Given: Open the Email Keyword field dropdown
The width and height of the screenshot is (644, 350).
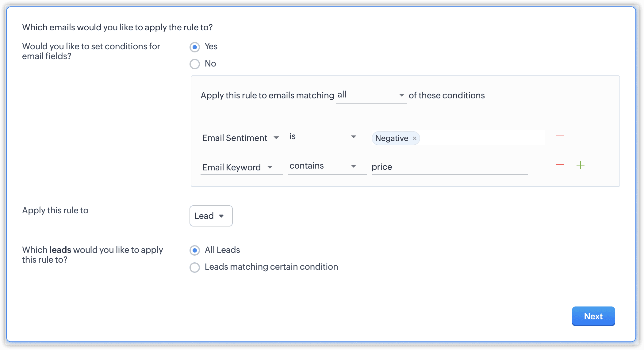Looking at the screenshot, I should [241, 167].
